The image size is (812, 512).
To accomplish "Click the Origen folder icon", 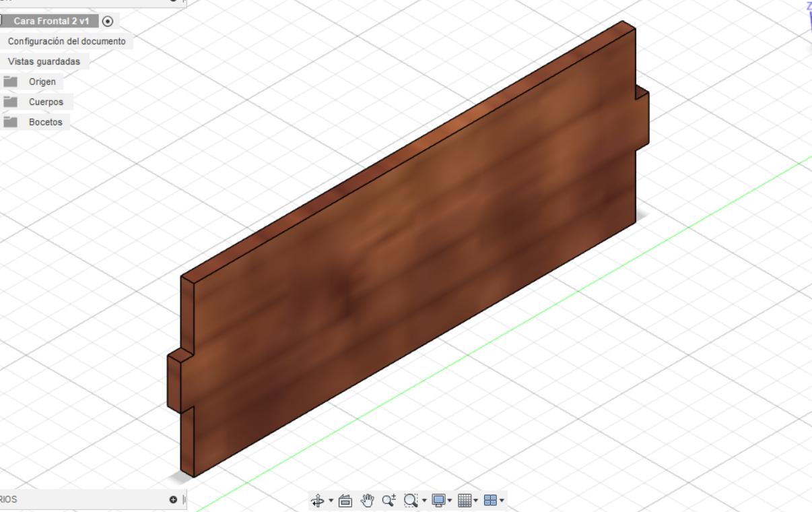I will coord(10,82).
